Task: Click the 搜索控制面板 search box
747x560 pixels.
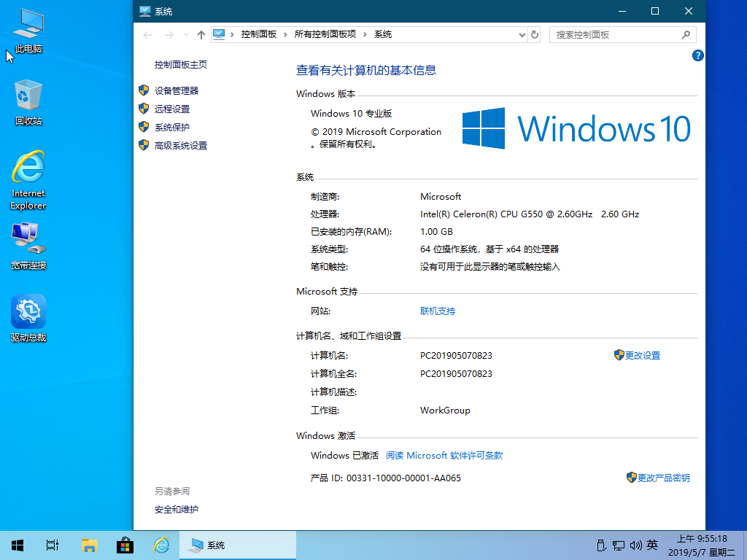Action: coord(617,35)
